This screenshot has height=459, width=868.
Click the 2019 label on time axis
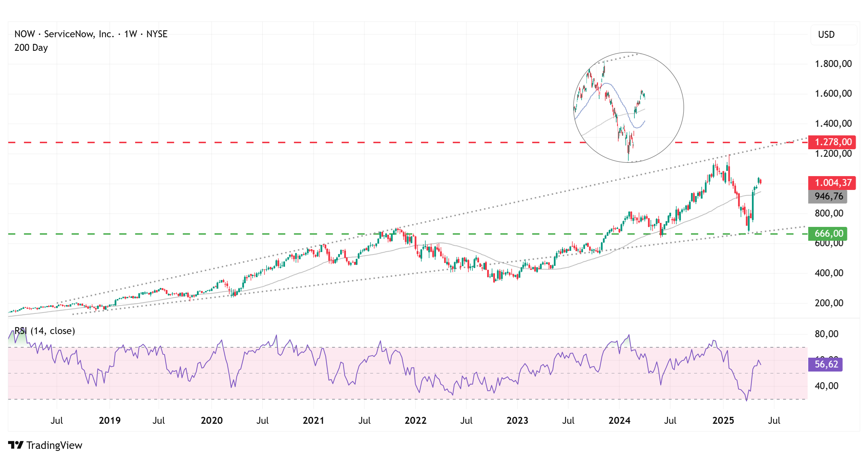(109, 420)
